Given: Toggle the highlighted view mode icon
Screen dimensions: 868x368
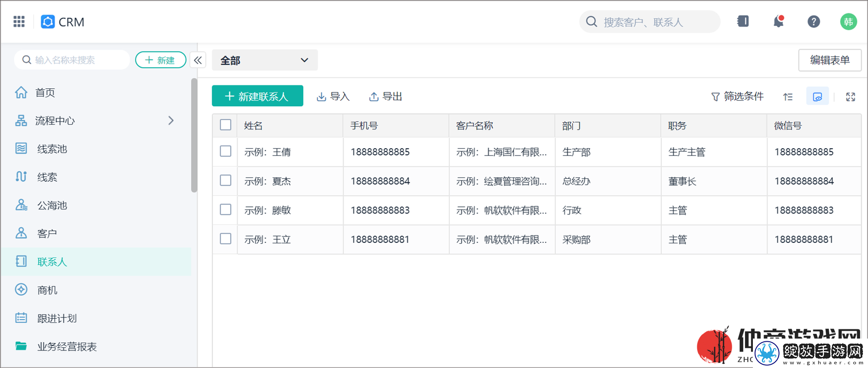Looking at the screenshot, I should click(x=817, y=97).
